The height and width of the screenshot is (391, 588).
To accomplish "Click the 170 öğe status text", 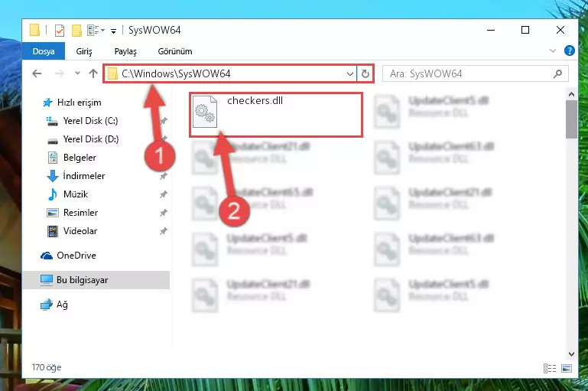I will pyautogui.click(x=47, y=367).
